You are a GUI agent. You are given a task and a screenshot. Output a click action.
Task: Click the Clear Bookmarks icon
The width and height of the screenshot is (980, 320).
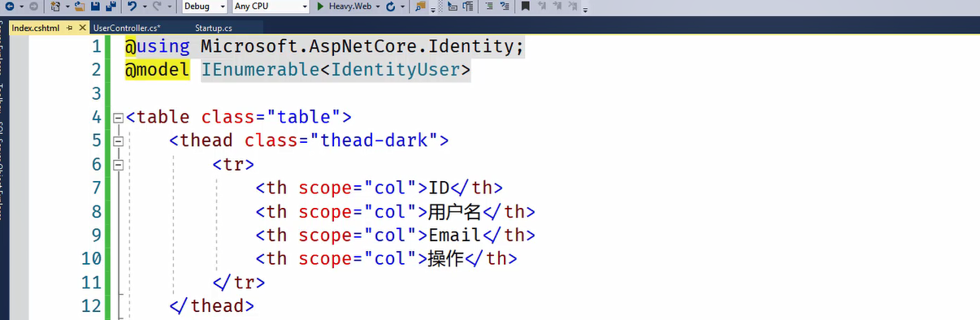click(572, 6)
